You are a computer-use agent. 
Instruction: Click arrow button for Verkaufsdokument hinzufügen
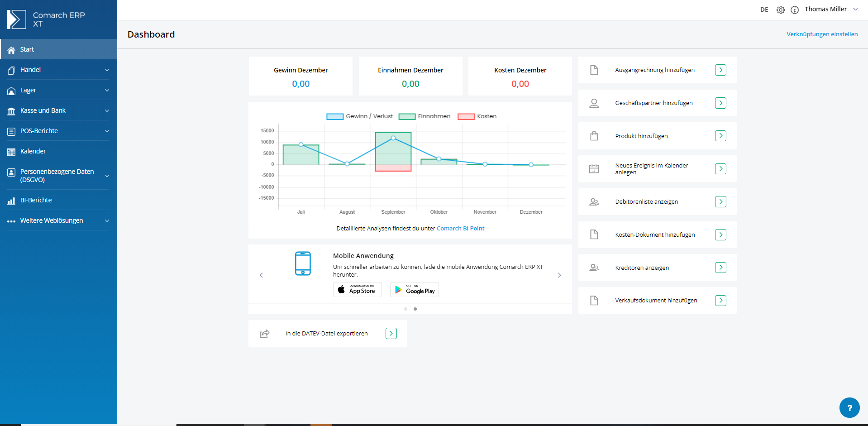(x=720, y=301)
